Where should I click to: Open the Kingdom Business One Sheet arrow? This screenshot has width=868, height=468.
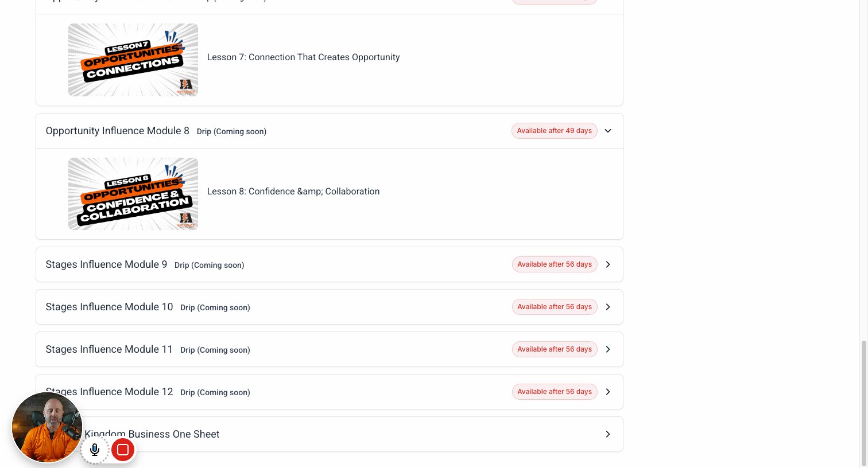[608, 434]
